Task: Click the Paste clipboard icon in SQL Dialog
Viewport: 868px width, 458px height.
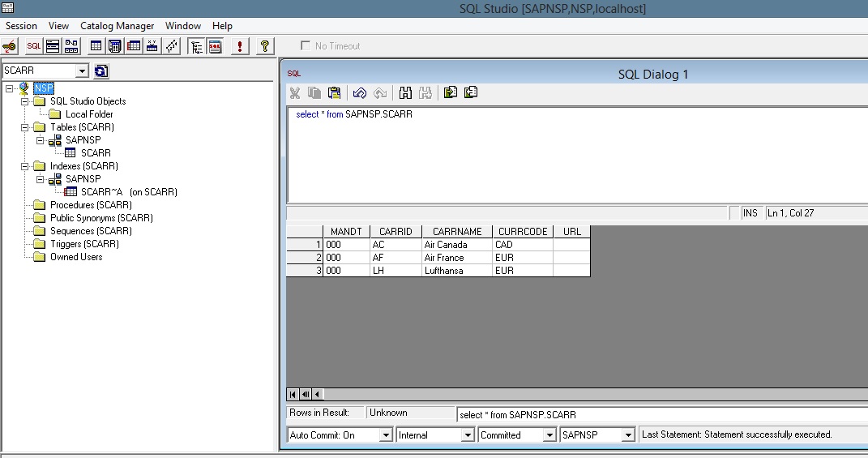Action: [334, 92]
